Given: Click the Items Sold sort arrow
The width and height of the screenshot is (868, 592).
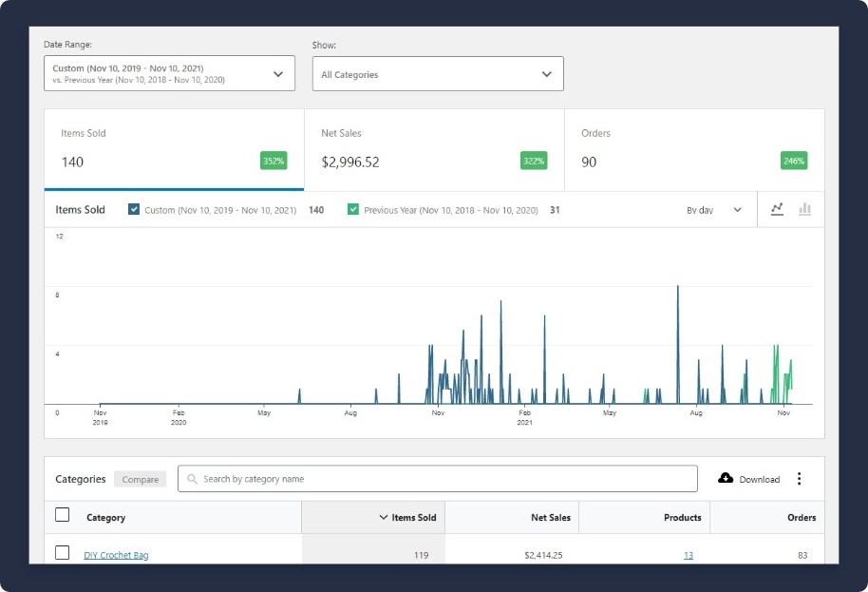Looking at the screenshot, I should pos(384,518).
